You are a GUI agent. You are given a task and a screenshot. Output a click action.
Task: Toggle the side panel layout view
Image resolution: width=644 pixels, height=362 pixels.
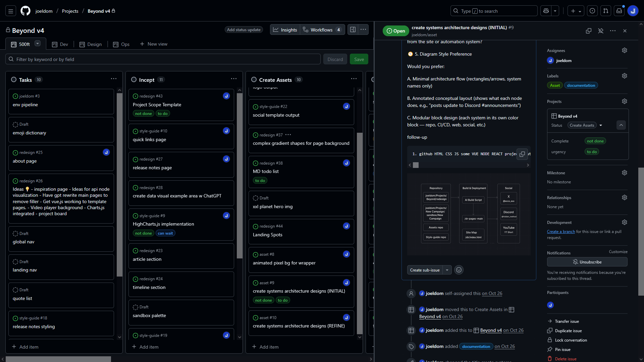tap(353, 29)
